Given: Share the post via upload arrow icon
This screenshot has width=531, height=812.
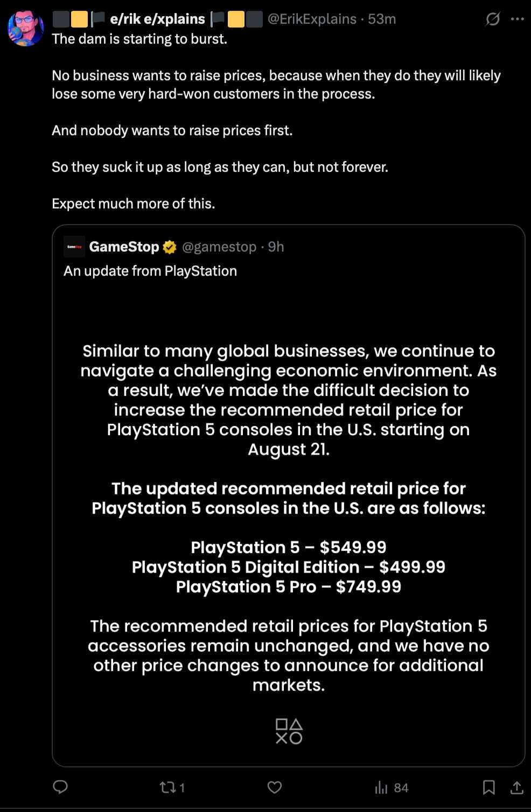Looking at the screenshot, I should click(517, 787).
